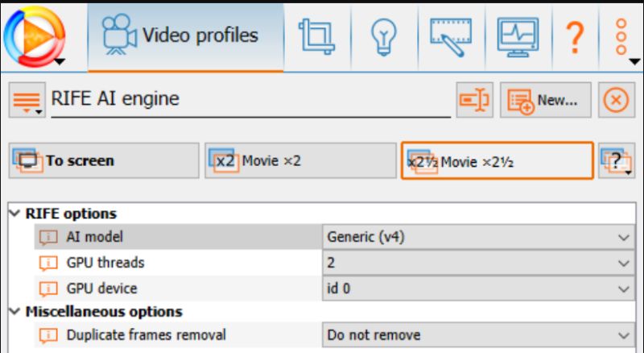644x353 pixels.
Task: Open the frame crop settings icon
Action: pos(316,36)
